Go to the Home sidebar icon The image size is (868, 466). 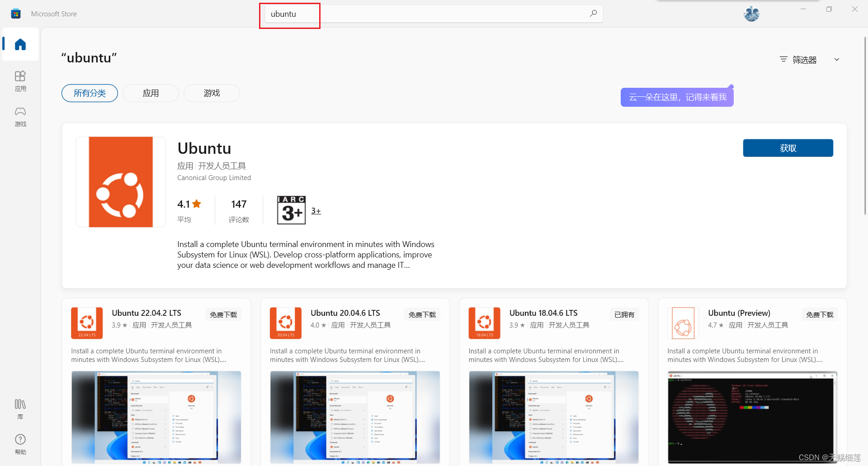click(20, 44)
